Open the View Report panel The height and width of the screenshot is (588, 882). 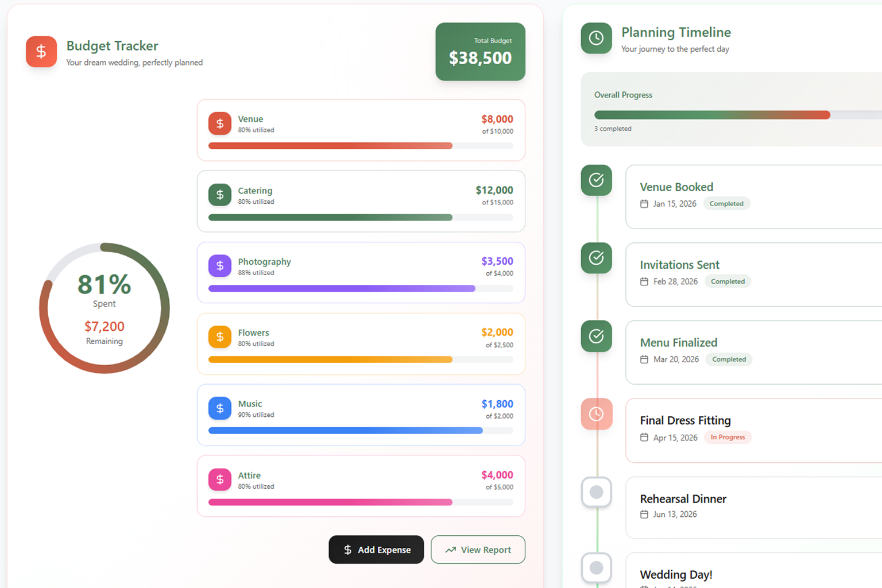pyautogui.click(x=478, y=550)
